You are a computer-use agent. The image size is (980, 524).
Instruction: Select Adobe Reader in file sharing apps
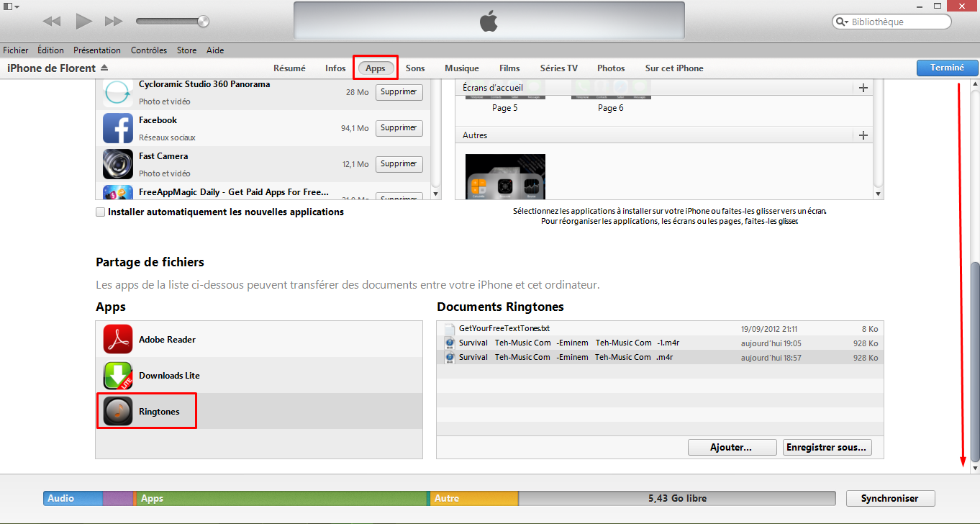(259, 340)
